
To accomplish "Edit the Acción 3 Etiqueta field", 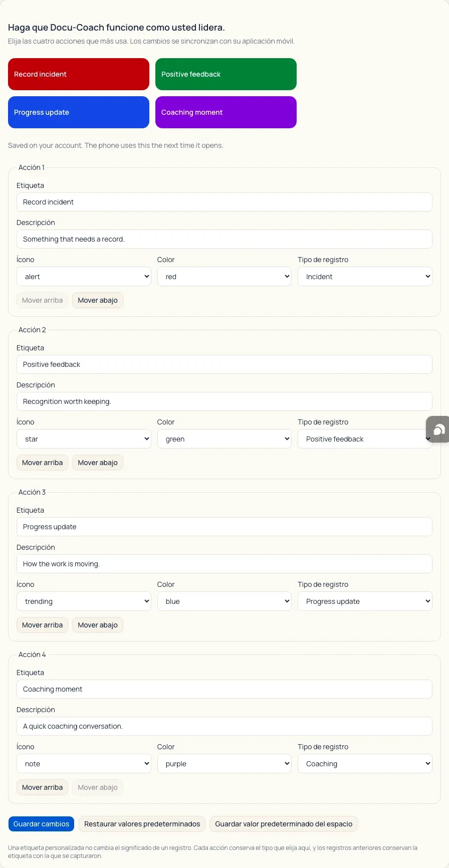I will (224, 527).
